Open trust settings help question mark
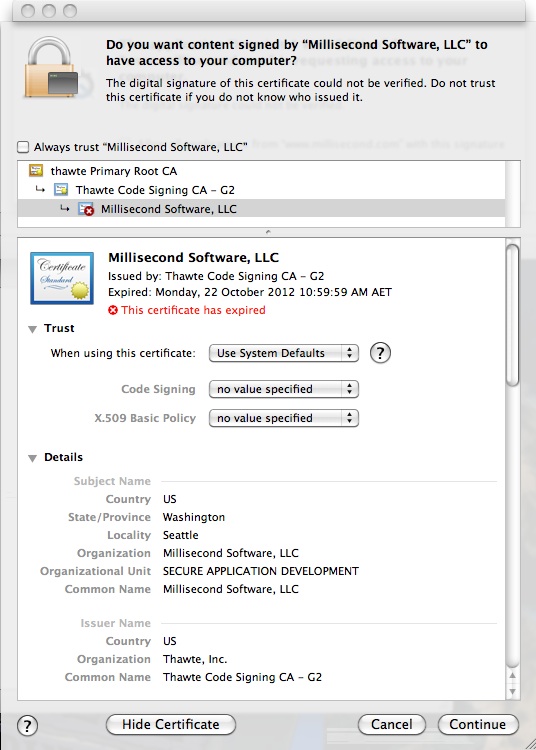The image size is (536, 750). click(x=380, y=353)
